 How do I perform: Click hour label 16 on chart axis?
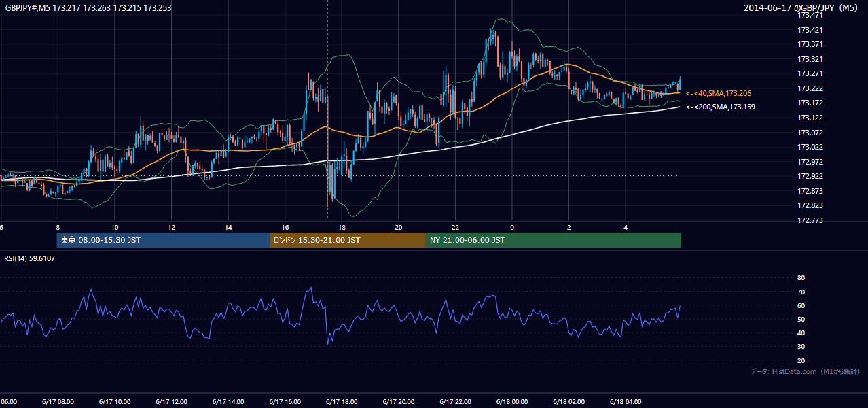point(285,228)
